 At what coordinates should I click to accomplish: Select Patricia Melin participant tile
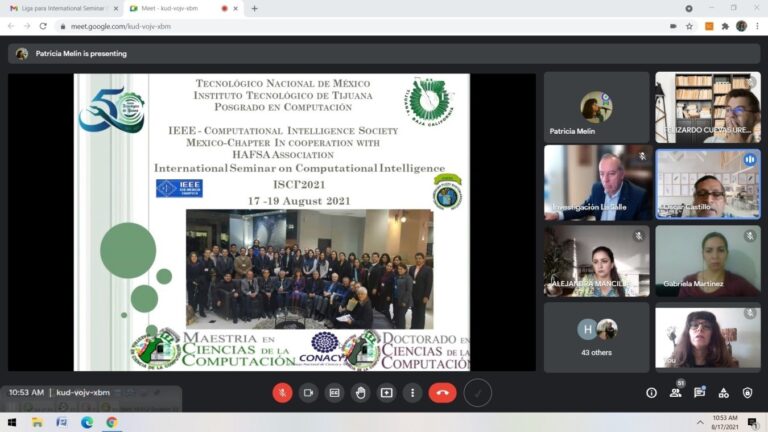tap(596, 108)
